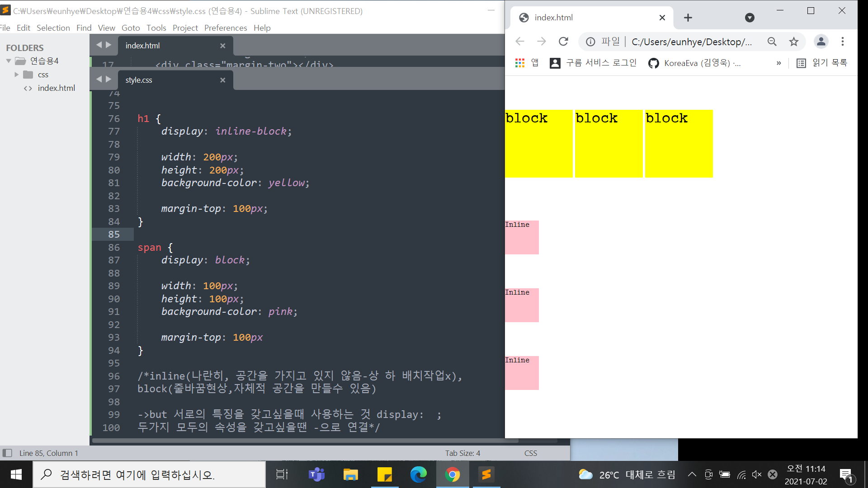The height and width of the screenshot is (488, 868).
Task: Toggle the Sublime side bar status icon
Action: point(7,453)
